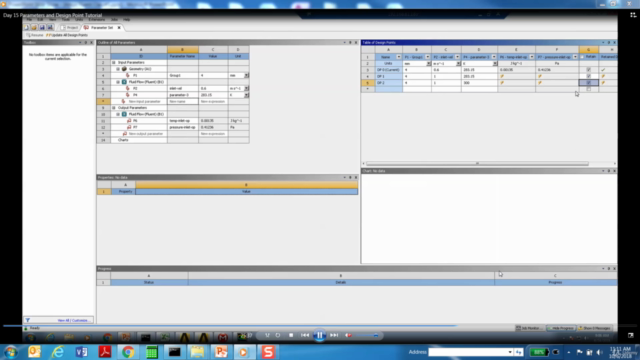Toggle the Retain column header checkbox
The image size is (640, 360).
pos(582,57)
